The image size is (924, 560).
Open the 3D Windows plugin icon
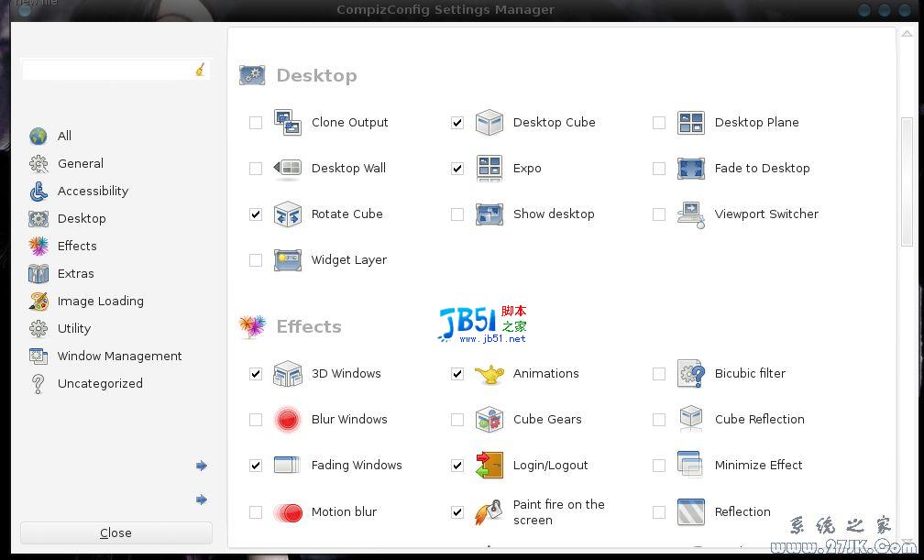pos(288,373)
